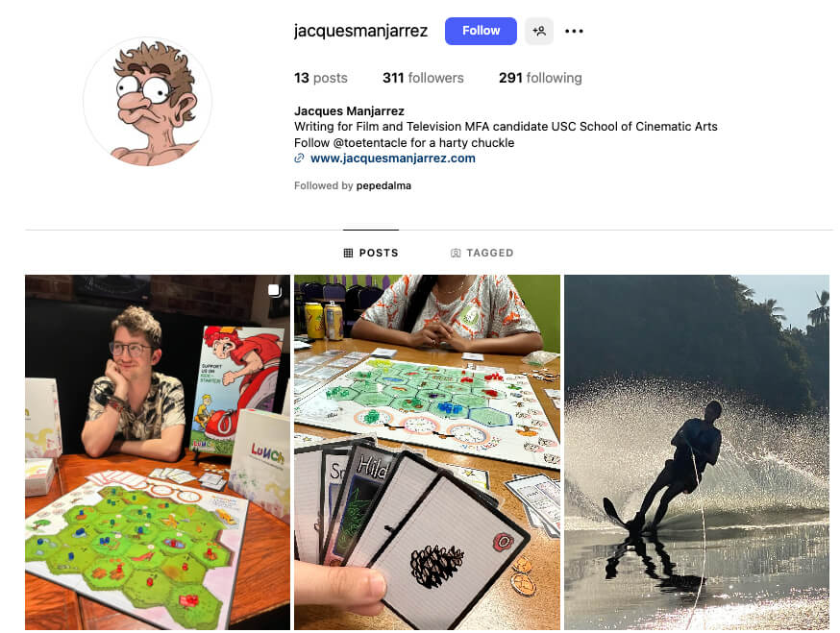Click the 13 posts count

point(320,78)
